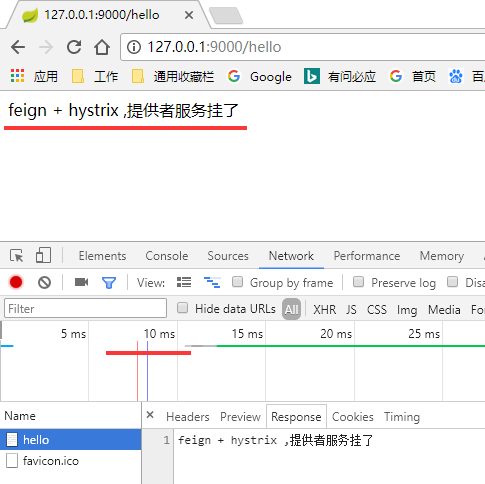The height and width of the screenshot is (484, 485).
Task: Filter requests by JS
Action: pyautogui.click(x=351, y=310)
